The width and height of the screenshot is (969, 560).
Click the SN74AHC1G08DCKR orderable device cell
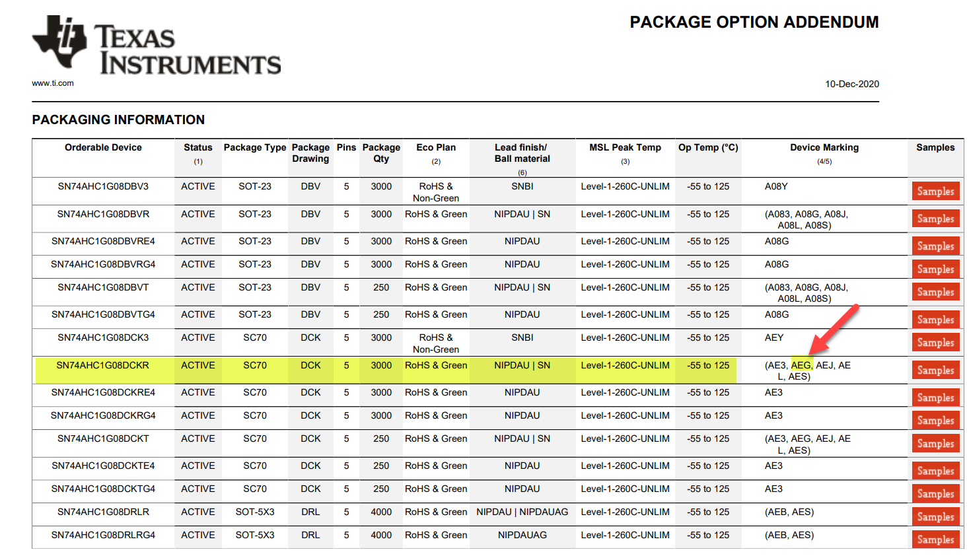pos(103,365)
